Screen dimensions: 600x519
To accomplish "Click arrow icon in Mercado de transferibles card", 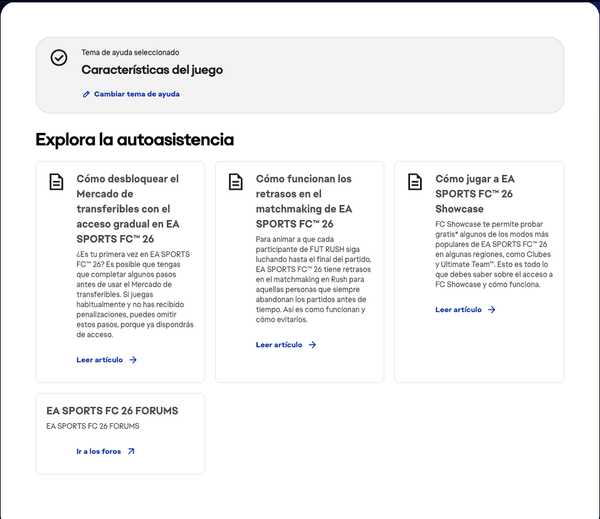I will [x=133, y=360].
